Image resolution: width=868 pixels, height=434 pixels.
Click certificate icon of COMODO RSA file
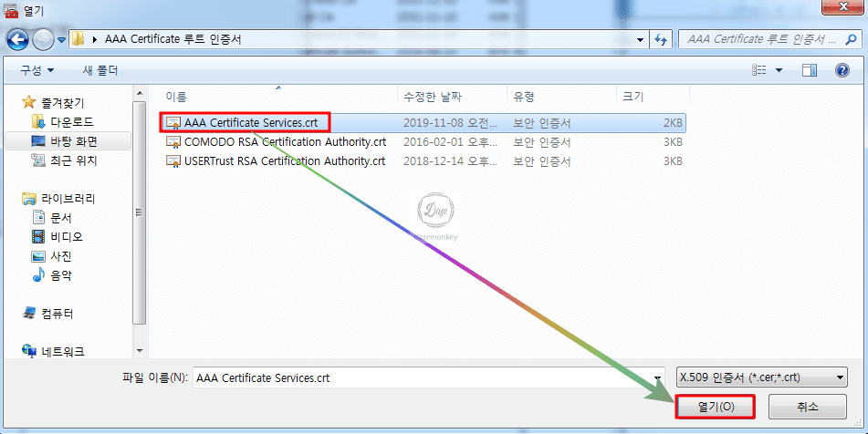pyautogui.click(x=173, y=142)
